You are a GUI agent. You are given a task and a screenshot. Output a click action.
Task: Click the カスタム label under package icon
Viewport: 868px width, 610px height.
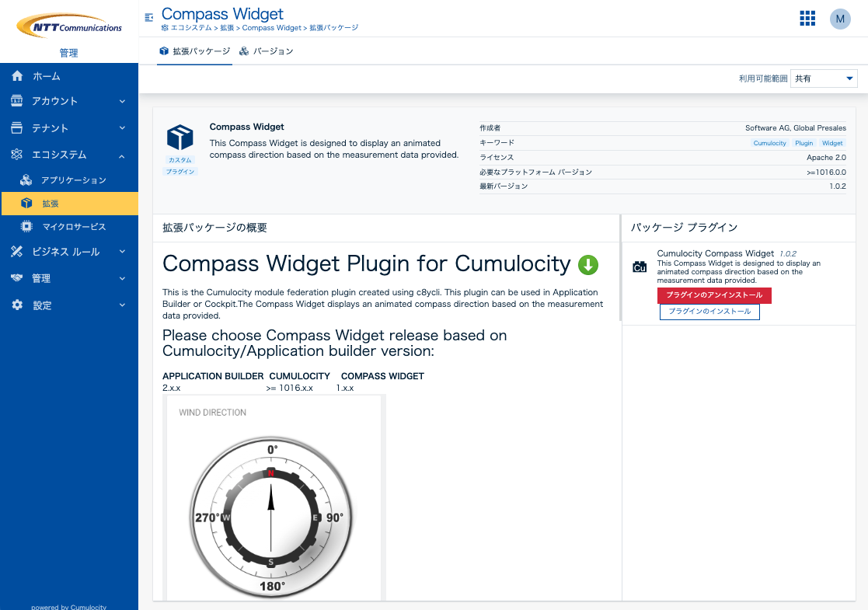coord(180,160)
